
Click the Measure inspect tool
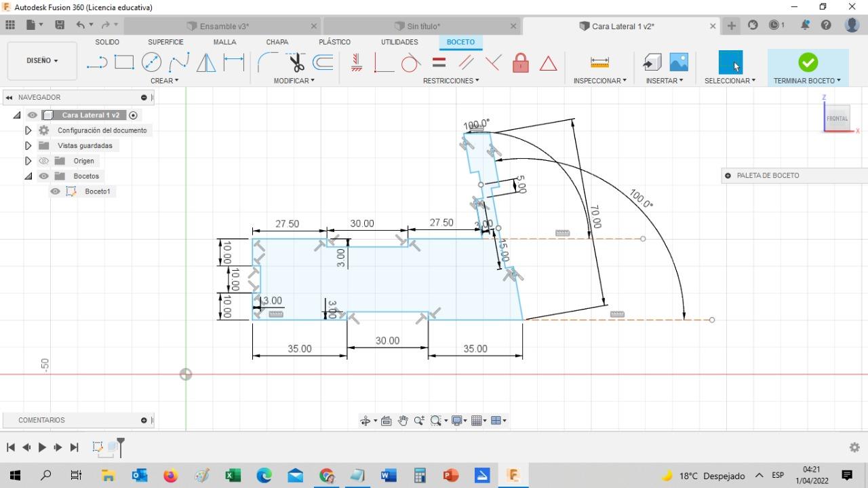coord(599,62)
